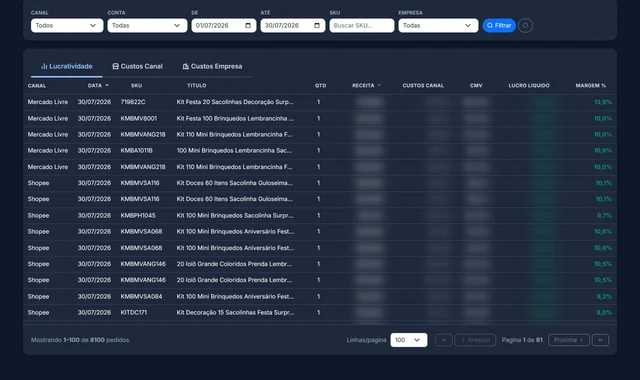Focus the Buscar SKU search field
The height and width of the screenshot is (380, 640).
click(362, 25)
